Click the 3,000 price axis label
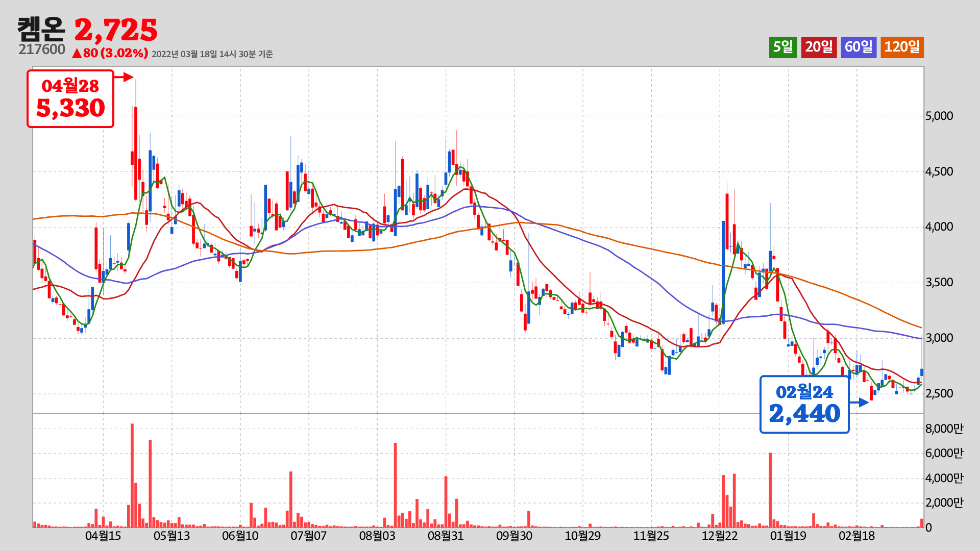 939,338
